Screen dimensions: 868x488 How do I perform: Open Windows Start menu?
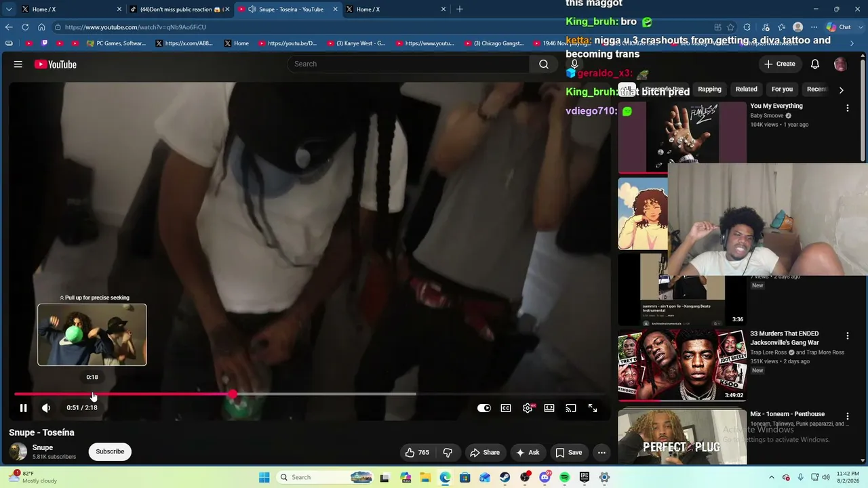coord(264,477)
